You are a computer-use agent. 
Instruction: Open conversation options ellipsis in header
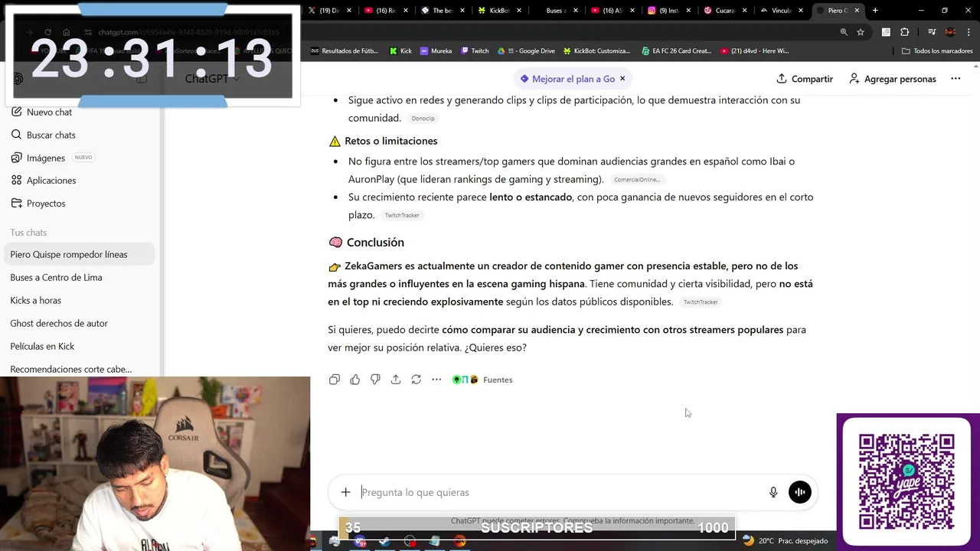(x=955, y=79)
